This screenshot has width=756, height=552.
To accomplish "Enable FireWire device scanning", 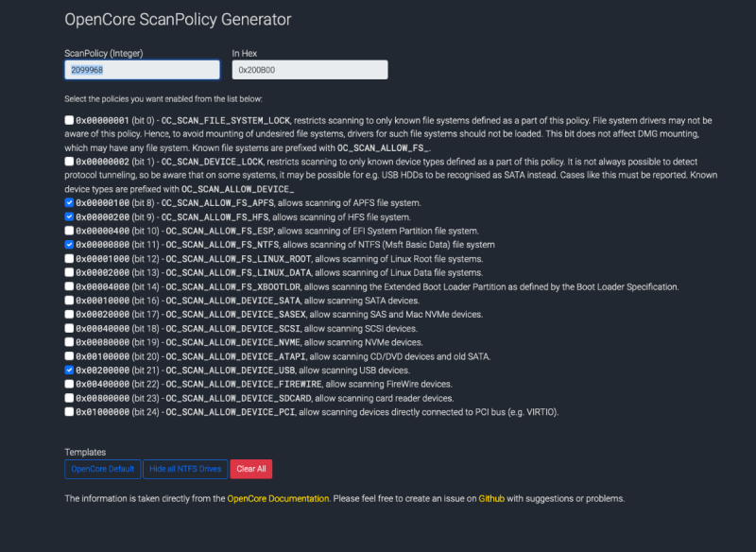I will click(68, 385).
